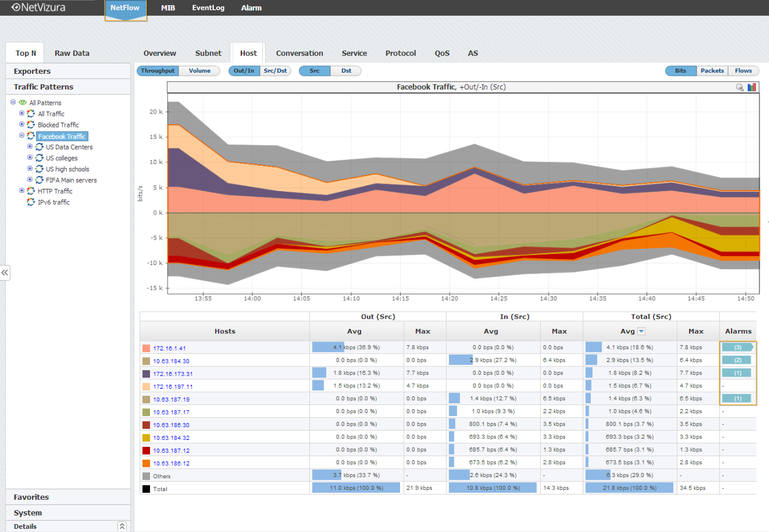This screenshot has height=532, width=769.
Task: Collapse sidebar with double-arrow icon
Action: [x=5, y=273]
